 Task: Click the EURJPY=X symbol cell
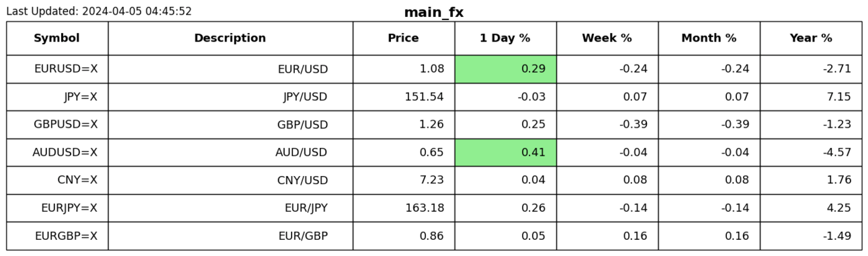57,208
